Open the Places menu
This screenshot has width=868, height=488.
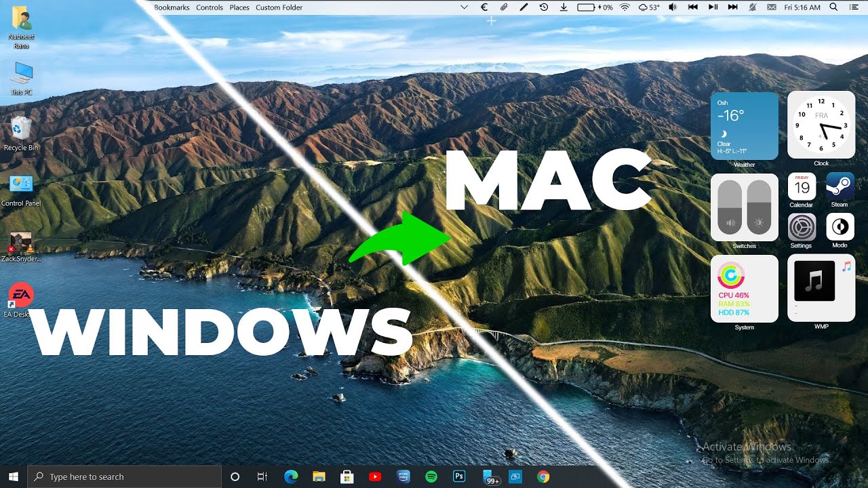pyautogui.click(x=239, y=7)
